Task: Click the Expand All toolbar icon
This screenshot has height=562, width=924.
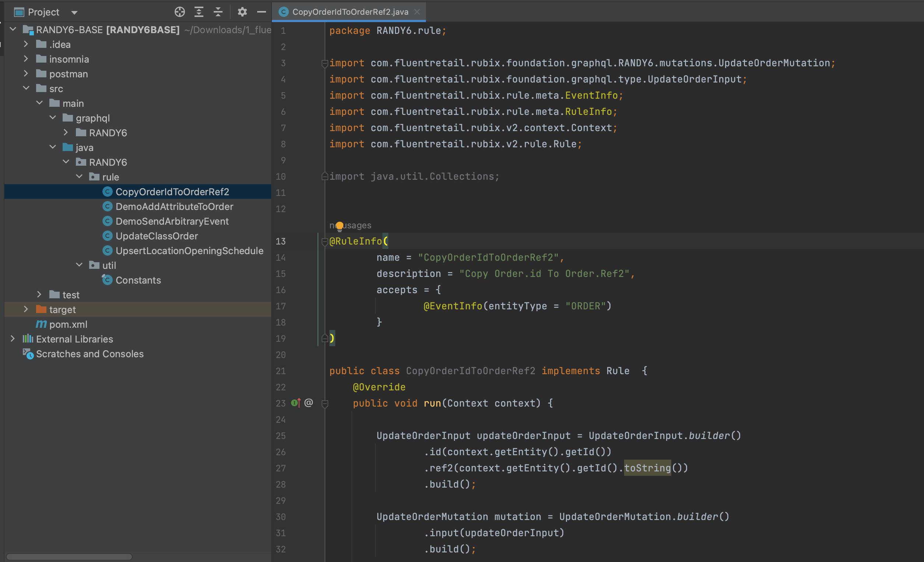Action: coord(199,12)
